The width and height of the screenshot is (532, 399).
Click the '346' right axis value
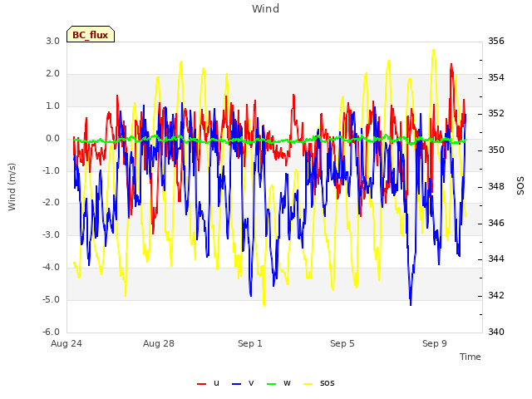[x=496, y=224]
